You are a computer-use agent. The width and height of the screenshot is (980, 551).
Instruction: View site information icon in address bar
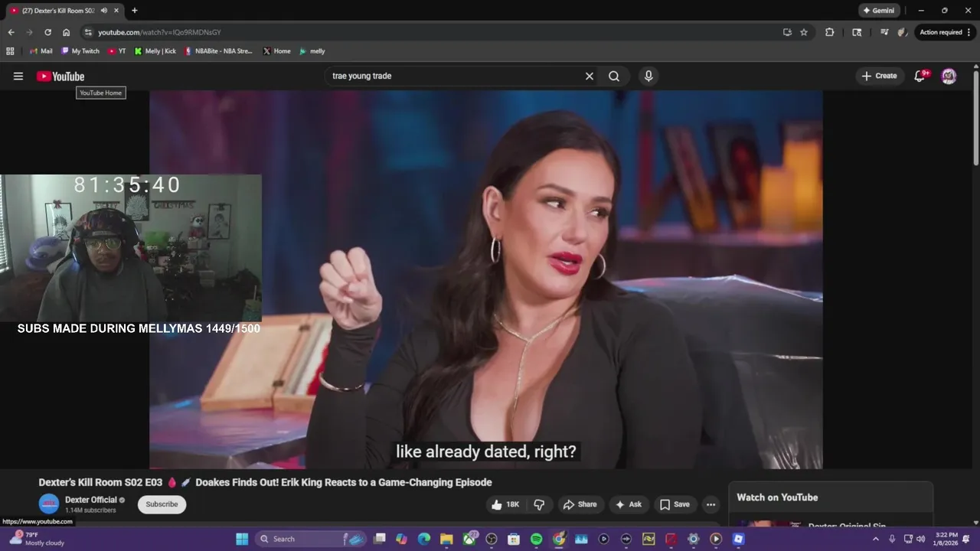[88, 32]
